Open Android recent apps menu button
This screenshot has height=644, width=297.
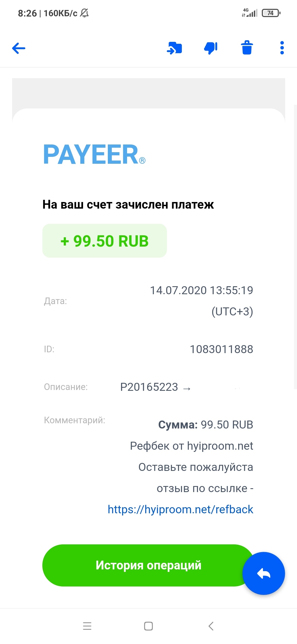tap(87, 626)
